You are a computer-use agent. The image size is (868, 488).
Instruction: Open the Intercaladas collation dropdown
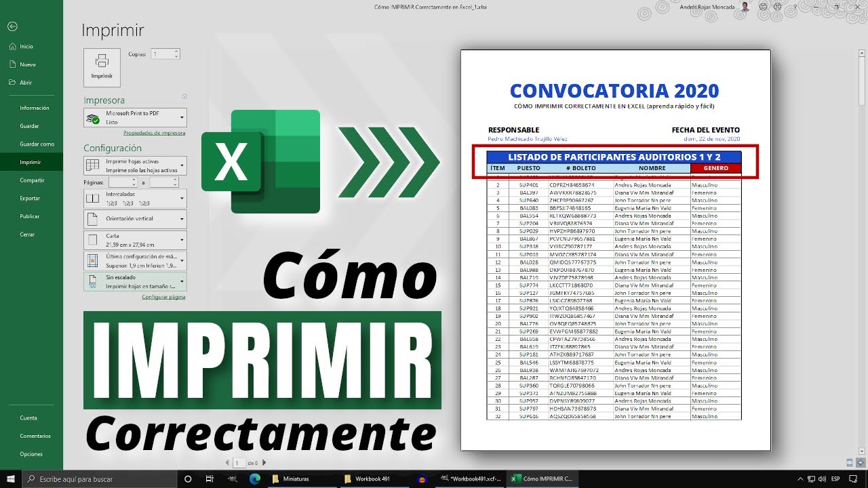[135, 198]
